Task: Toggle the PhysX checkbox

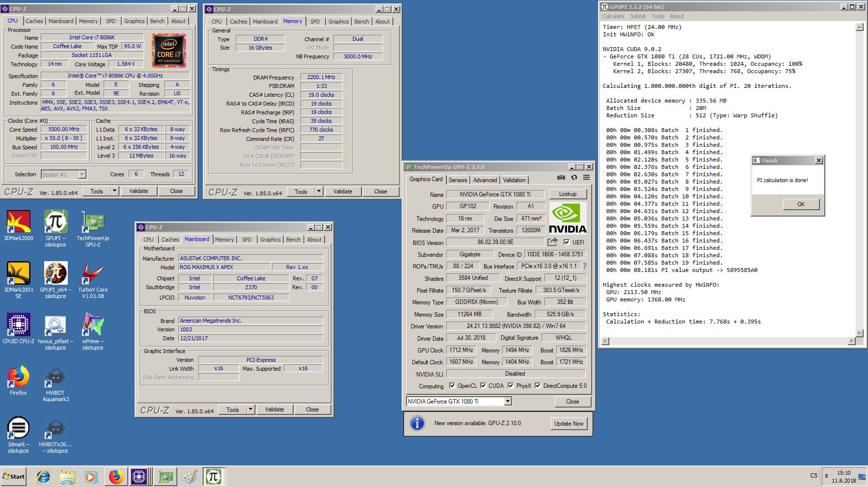Action: 511,385
